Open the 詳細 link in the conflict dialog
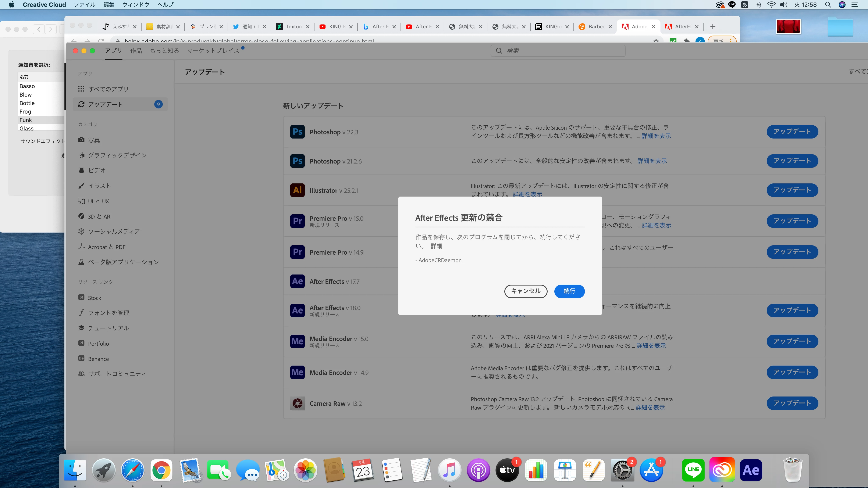This screenshot has height=488, width=868. click(436, 246)
